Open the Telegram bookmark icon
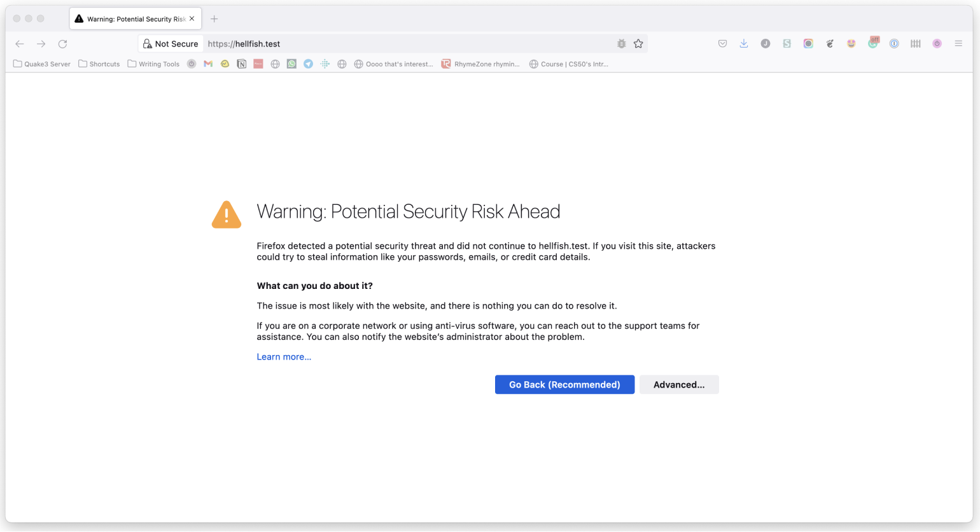Image resolution: width=980 pixels, height=532 pixels. [x=308, y=64]
